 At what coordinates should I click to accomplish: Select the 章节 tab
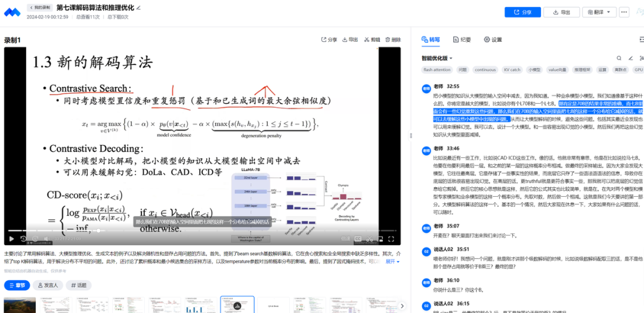17,286
